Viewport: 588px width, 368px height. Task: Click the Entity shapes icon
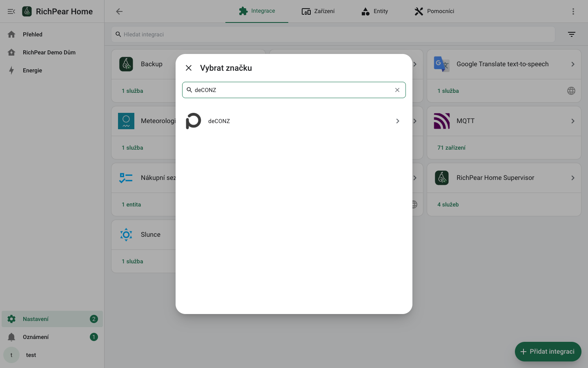coord(365,11)
